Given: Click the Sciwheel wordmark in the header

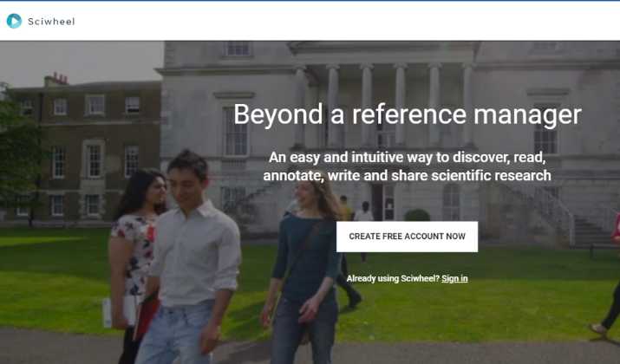Looking at the screenshot, I should pos(51,22).
